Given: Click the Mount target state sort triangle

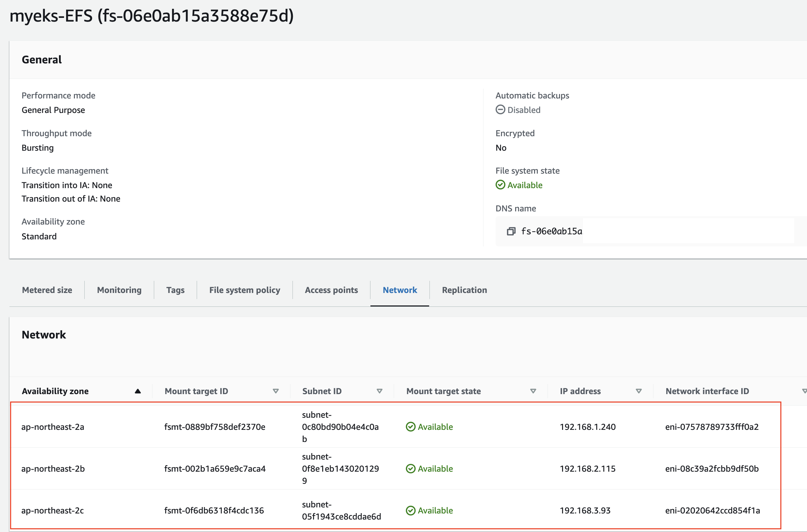Looking at the screenshot, I should click(533, 391).
